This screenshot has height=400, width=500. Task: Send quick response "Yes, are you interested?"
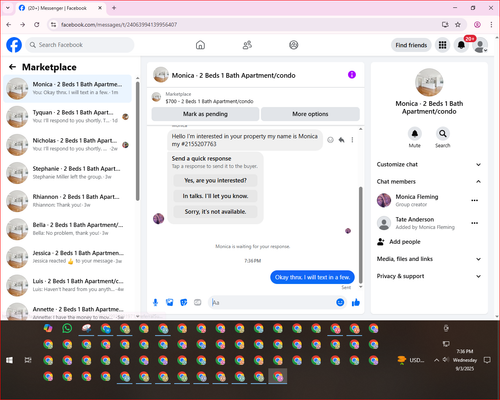click(x=215, y=180)
